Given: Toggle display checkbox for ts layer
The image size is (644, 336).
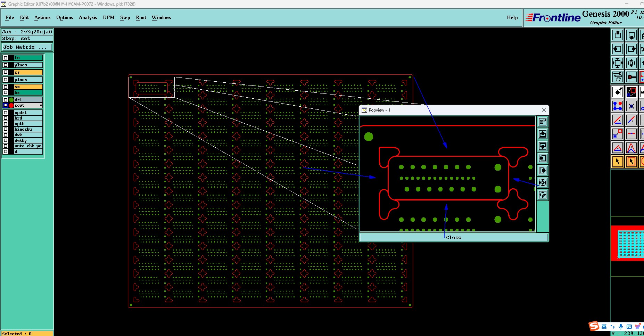Looking at the screenshot, I should tap(6, 58).
